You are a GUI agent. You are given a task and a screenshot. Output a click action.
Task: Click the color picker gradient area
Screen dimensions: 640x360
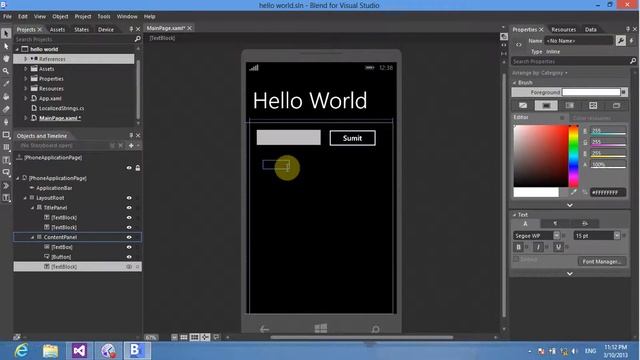click(541, 156)
